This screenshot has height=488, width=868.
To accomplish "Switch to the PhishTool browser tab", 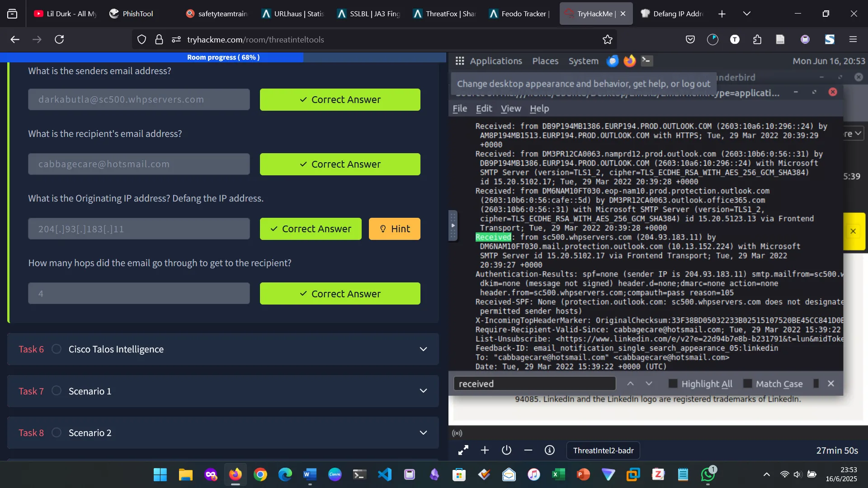I will [137, 14].
